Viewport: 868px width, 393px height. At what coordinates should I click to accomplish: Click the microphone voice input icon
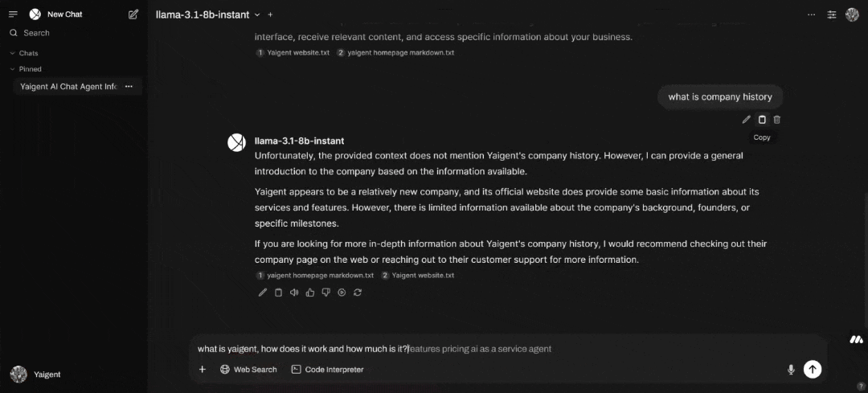tap(791, 370)
